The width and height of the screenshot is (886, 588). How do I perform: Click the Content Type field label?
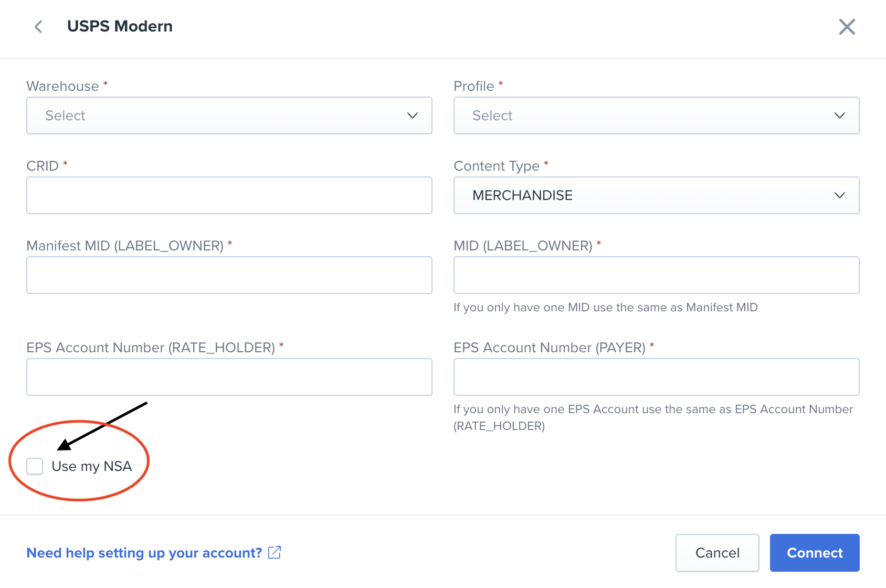click(497, 166)
